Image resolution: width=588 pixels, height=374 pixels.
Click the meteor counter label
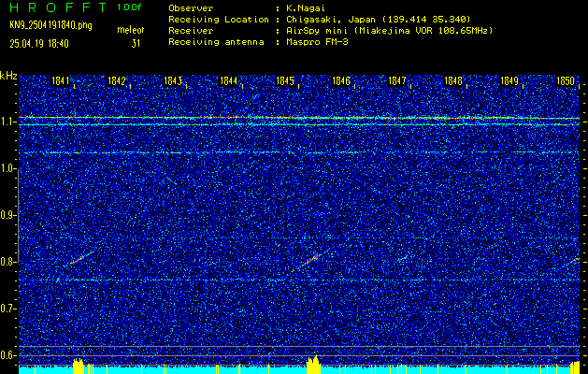pyautogui.click(x=131, y=30)
